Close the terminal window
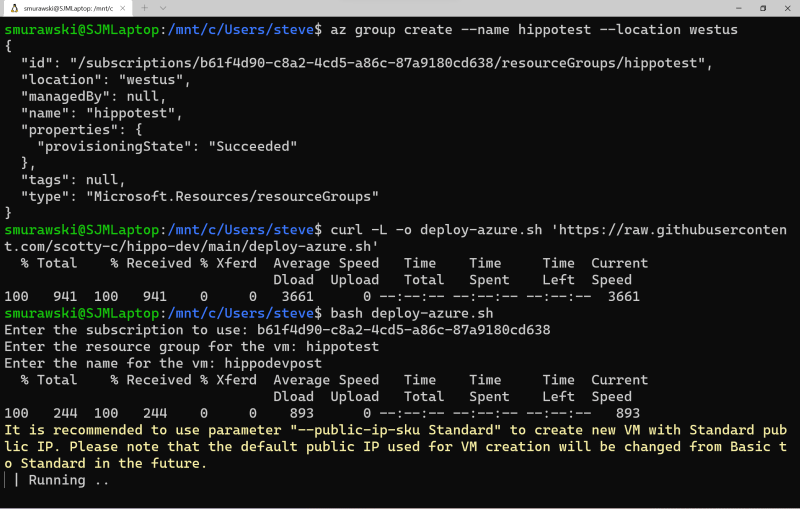This screenshot has width=800, height=509. pos(787,8)
